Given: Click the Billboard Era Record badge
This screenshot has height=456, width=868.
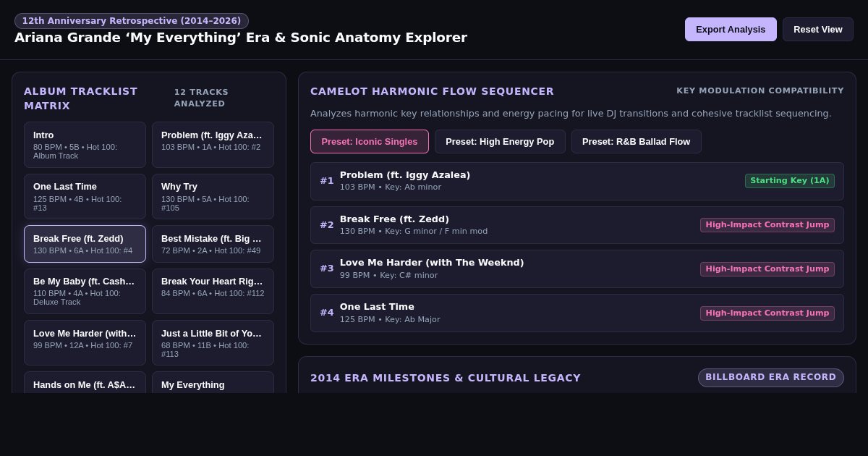Looking at the screenshot, I should coord(771,378).
